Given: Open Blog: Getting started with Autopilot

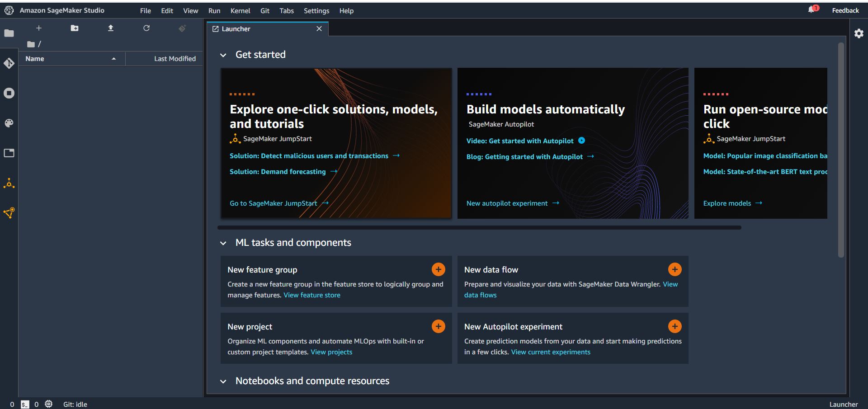Looking at the screenshot, I should pyautogui.click(x=530, y=156).
